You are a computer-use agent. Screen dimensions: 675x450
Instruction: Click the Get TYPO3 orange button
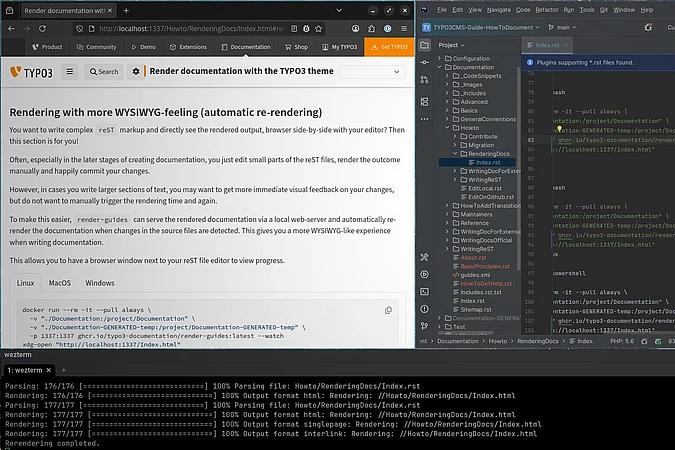click(390, 47)
